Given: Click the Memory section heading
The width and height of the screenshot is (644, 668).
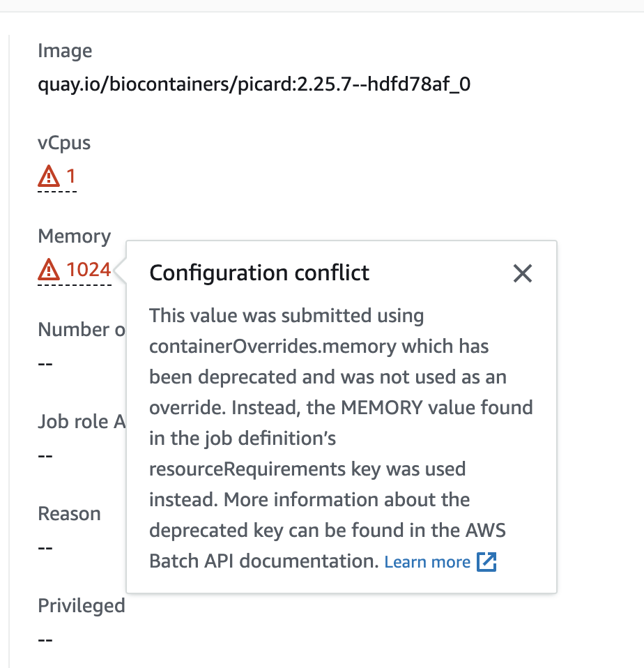Looking at the screenshot, I should [74, 236].
